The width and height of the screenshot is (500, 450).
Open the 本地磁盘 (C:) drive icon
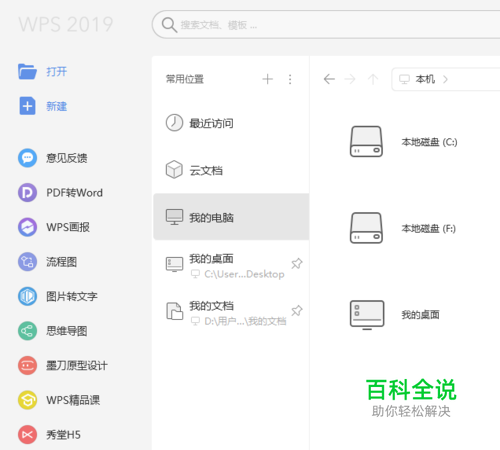tap(366, 141)
